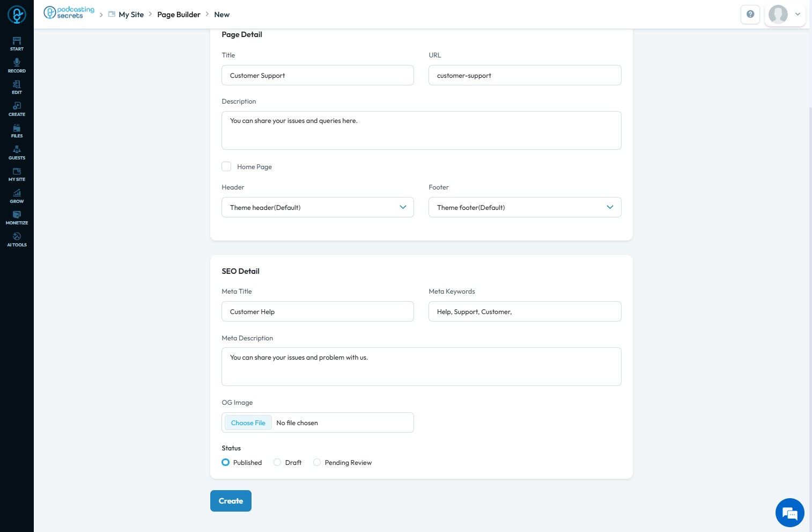
Task: Click the Create button
Action: 231,501
